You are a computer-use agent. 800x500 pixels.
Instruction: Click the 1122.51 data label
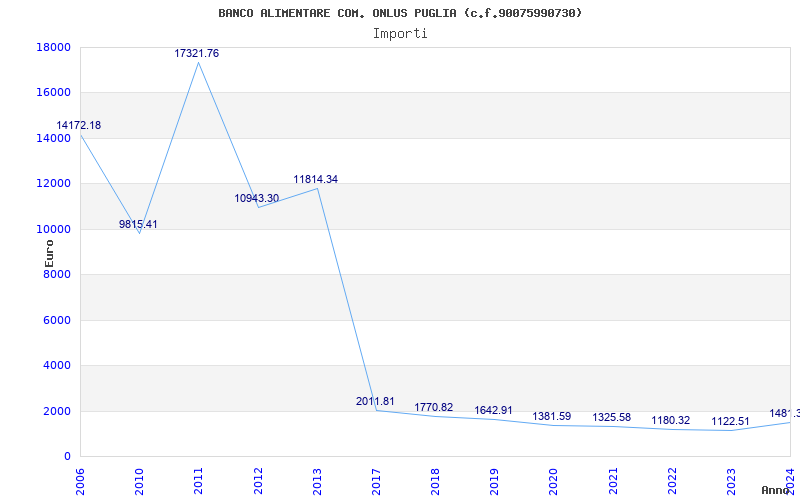[x=730, y=421]
